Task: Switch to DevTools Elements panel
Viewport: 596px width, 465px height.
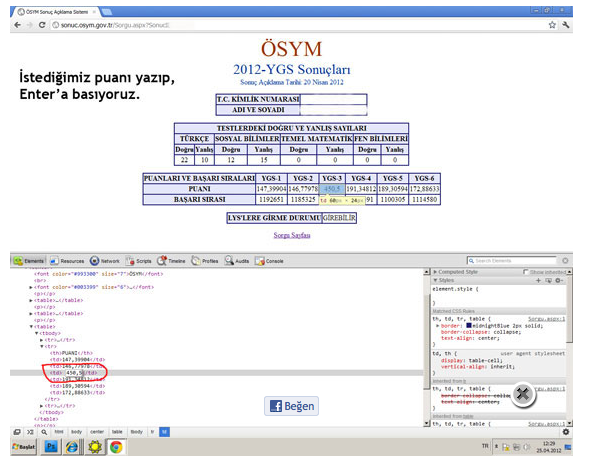Action: point(29,261)
